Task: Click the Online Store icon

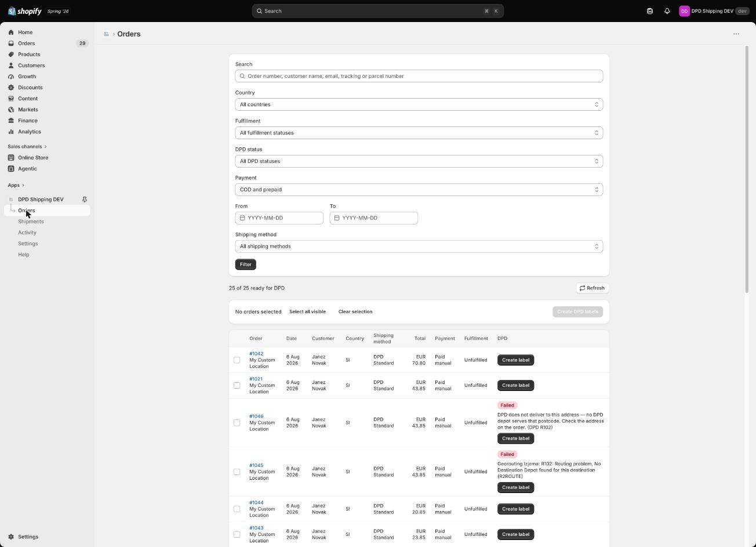Action: click(x=11, y=158)
